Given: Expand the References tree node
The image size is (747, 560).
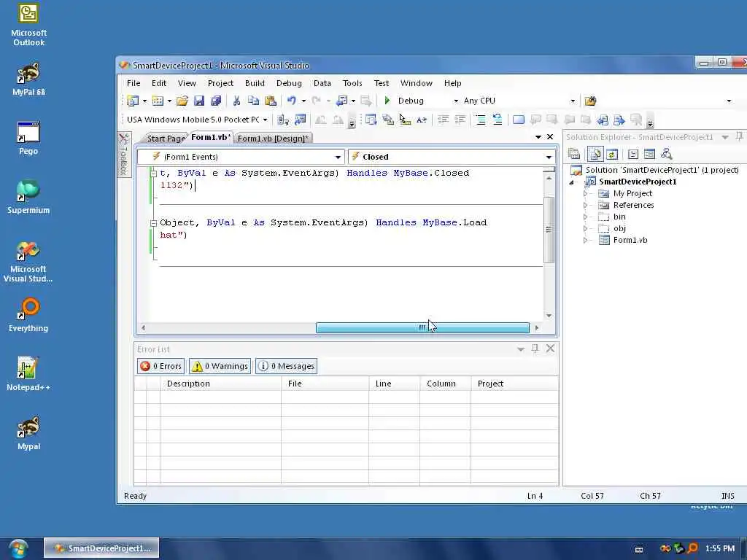Looking at the screenshot, I should [585, 205].
